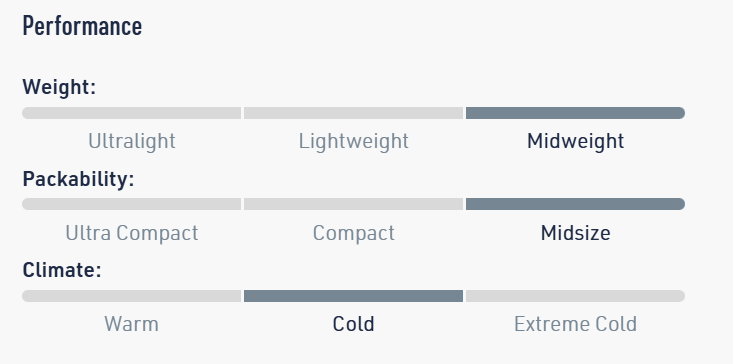Click the highlighted Cold bar segment
The height and width of the screenshot is (364, 733).
pyautogui.click(x=353, y=296)
